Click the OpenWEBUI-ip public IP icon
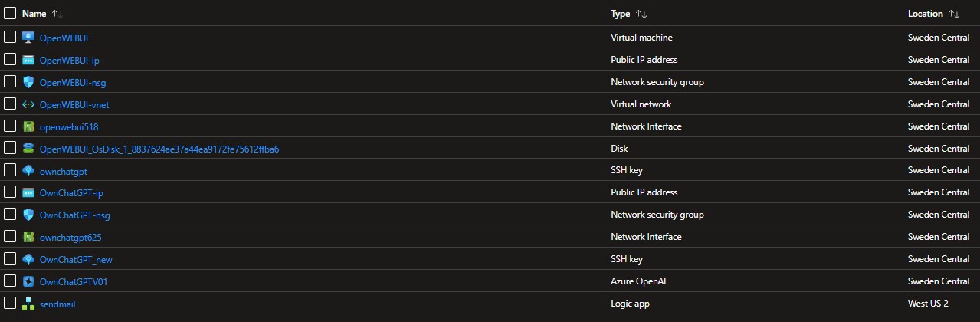Image resolution: width=980 pixels, height=322 pixels. click(x=29, y=60)
